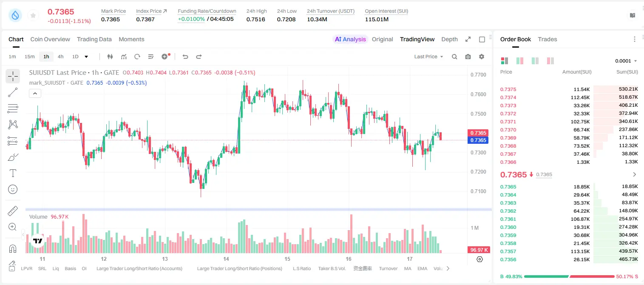Add SUI to favorites with star icon
This screenshot has width=644, height=285.
[33, 16]
